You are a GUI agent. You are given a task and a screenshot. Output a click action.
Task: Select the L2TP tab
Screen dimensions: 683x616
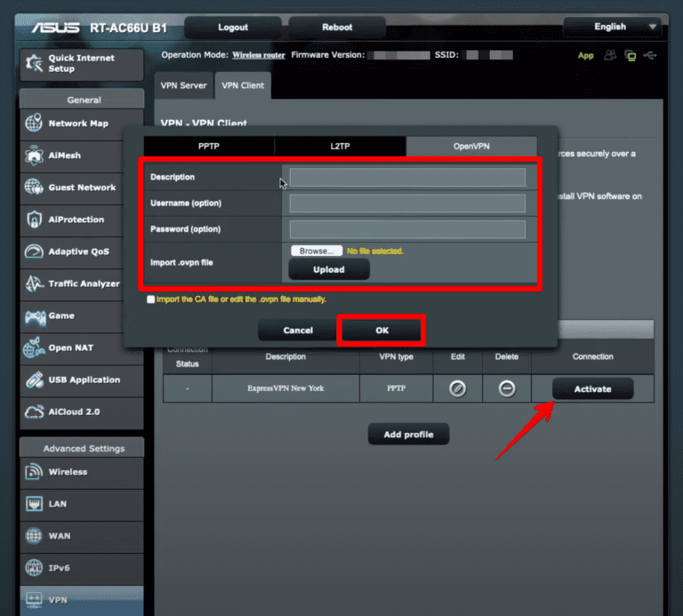(x=340, y=146)
